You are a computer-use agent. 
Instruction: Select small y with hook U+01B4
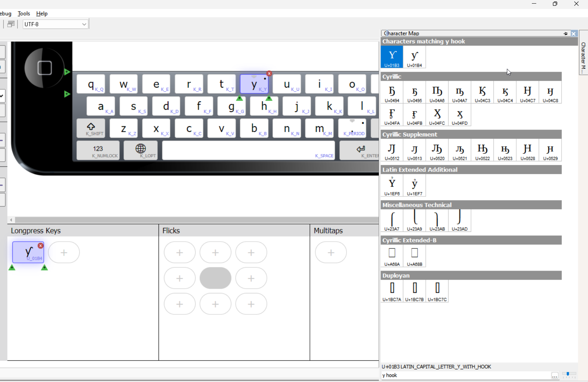point(415,57)
